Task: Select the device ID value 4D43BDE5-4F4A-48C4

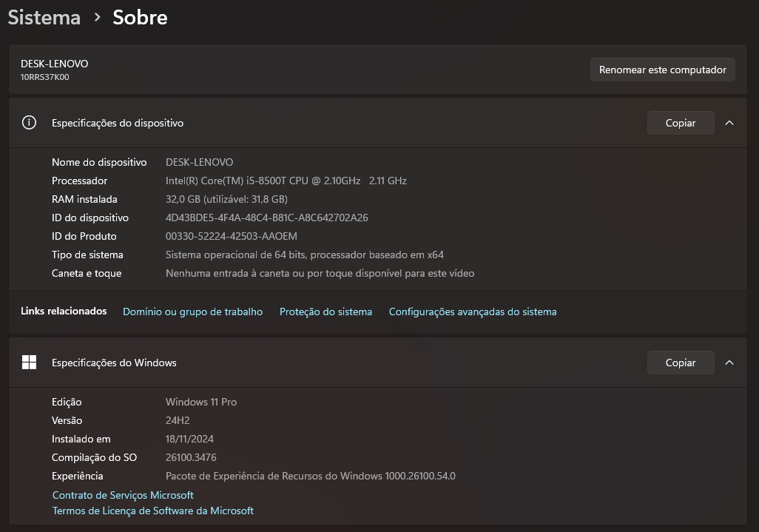Action: pyautogui.click(x=267, y=218)
